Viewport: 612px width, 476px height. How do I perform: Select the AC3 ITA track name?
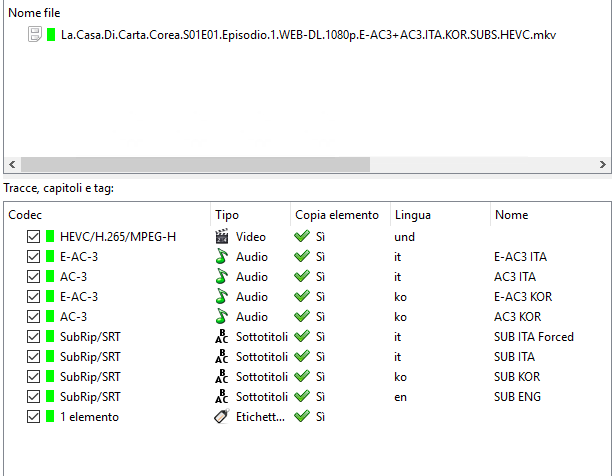515,276
